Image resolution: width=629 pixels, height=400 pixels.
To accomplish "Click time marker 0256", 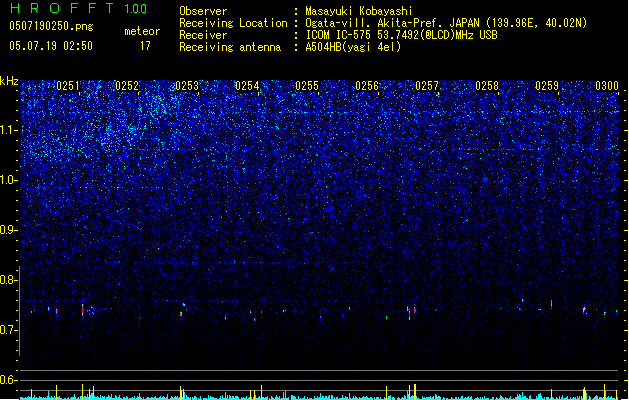I will [x=367, y=86].
